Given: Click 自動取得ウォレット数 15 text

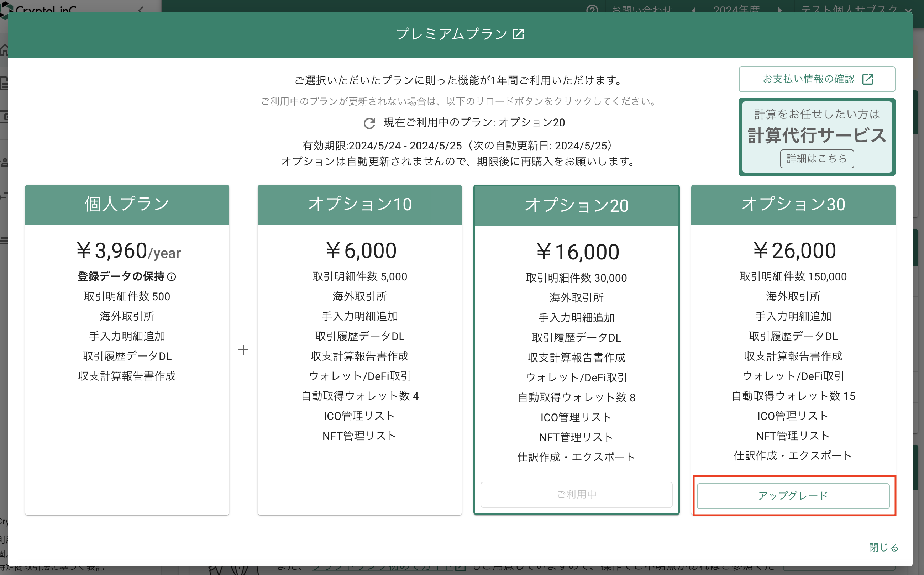Looking at the screenshot, I should pyautogui.click(x=793, y=396).
